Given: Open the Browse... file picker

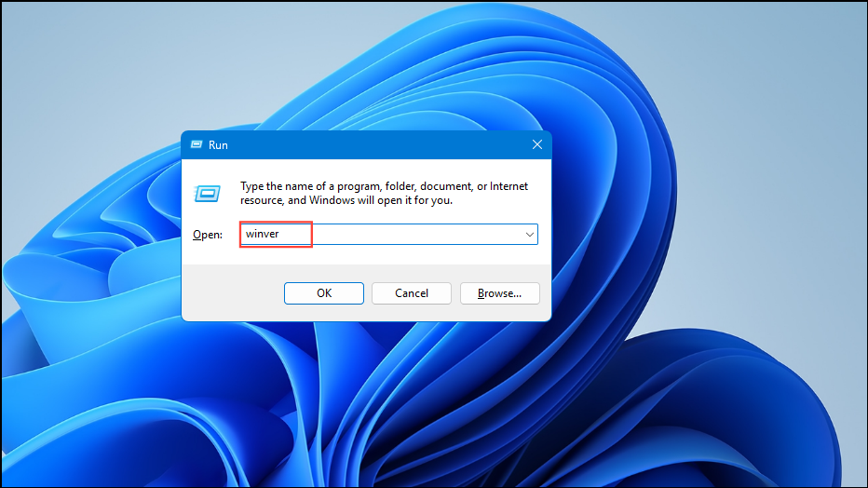Looking at the screenshot, I should 499,293.
